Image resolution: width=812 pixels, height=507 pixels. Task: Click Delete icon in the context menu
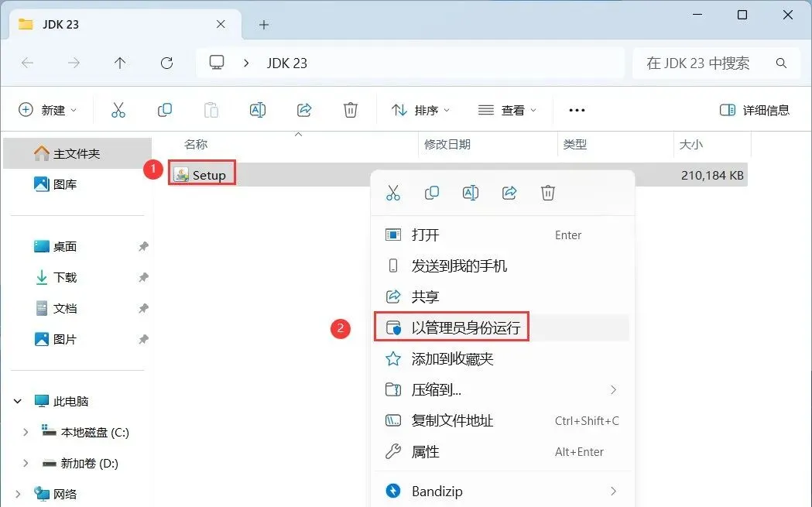point(548,194)
